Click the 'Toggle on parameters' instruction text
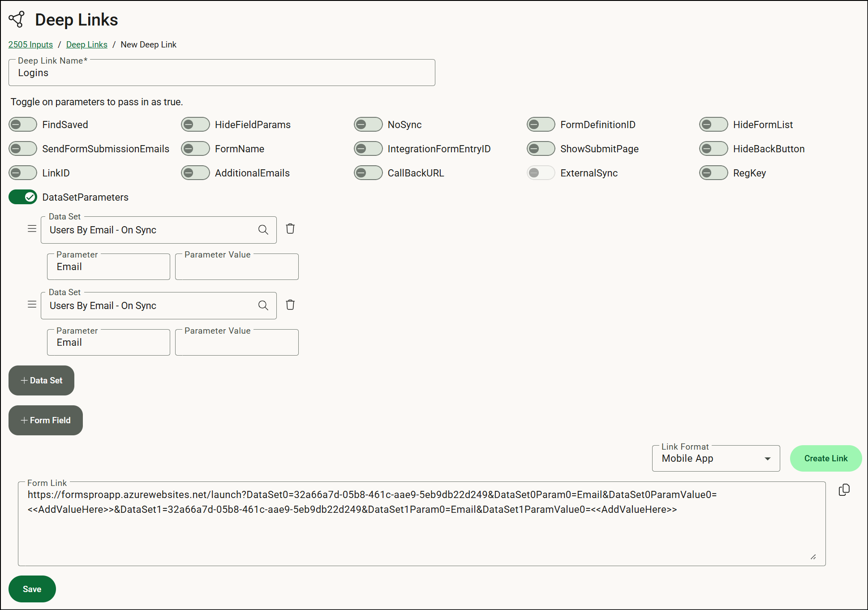868x610 pixels. pyautogui.click(x=97, y=102)
